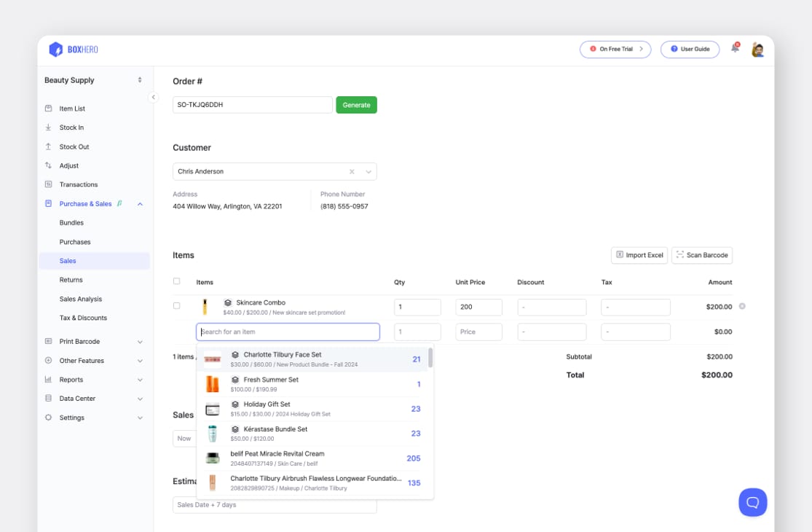Click the Data Center icon in sidebar
The width and height of the screenshot is (812, 532).
(x=47, y=398)
